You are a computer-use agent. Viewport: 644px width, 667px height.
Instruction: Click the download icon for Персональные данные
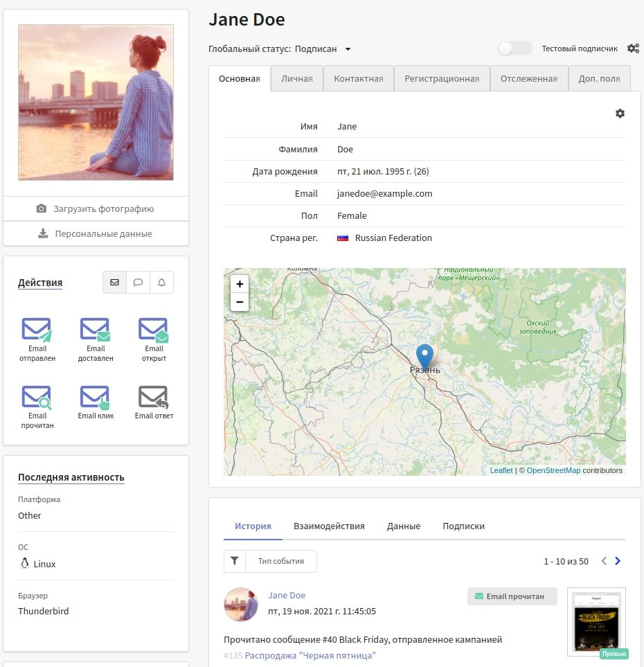click(43, 233)
